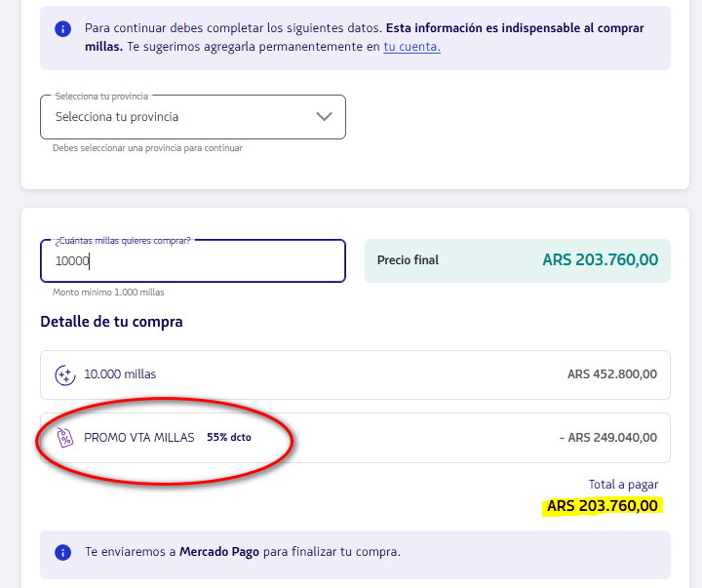Image resolution: width=702 pixels, height=588 pixels.
Task: Open the "tu cuenta" link
Action: (x=411, y=47)
